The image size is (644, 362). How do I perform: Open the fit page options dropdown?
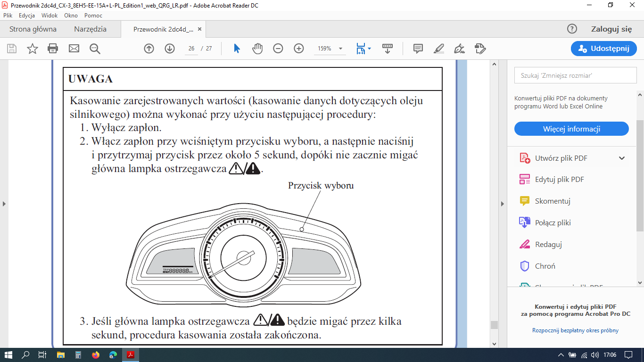point(369,49)
